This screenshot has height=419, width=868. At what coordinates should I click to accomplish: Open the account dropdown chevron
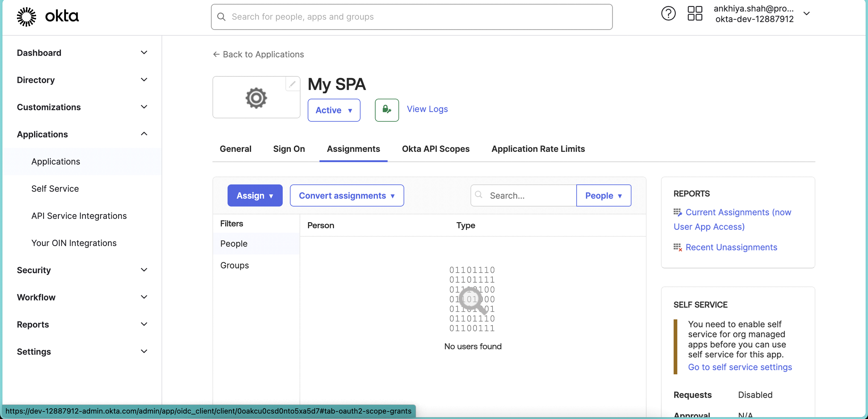coord(806,13)
